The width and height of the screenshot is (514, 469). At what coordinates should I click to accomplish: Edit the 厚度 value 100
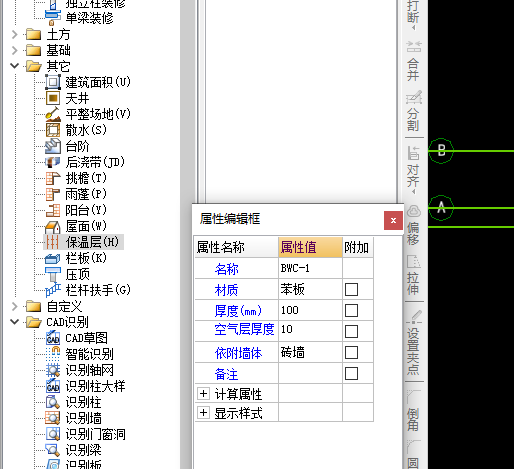pos(310,310)
